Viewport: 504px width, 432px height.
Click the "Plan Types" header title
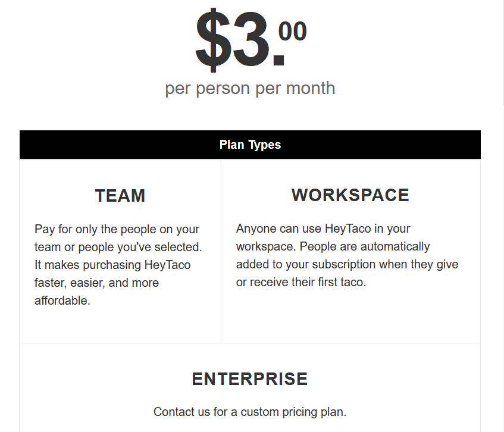tap(250, 145)
